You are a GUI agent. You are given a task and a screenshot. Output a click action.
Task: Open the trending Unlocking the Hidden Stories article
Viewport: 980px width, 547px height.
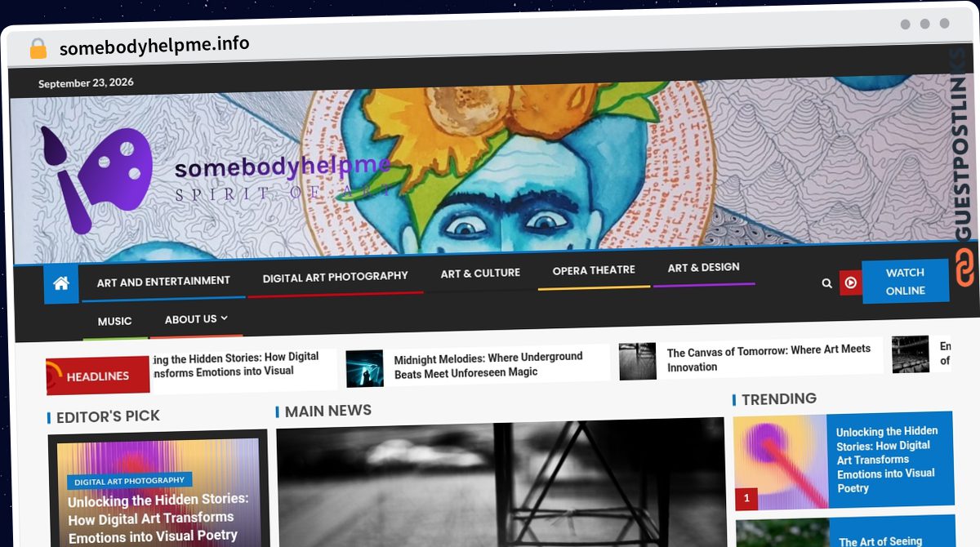coord(887,459)
